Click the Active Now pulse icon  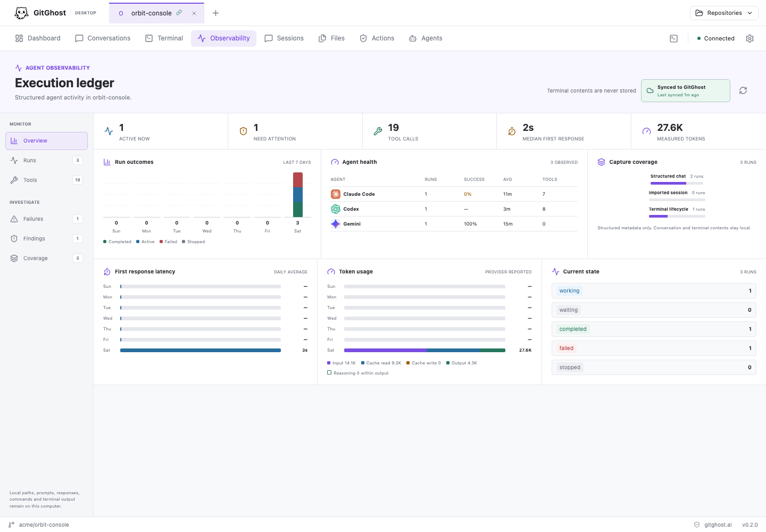click(x=109, y=131)
